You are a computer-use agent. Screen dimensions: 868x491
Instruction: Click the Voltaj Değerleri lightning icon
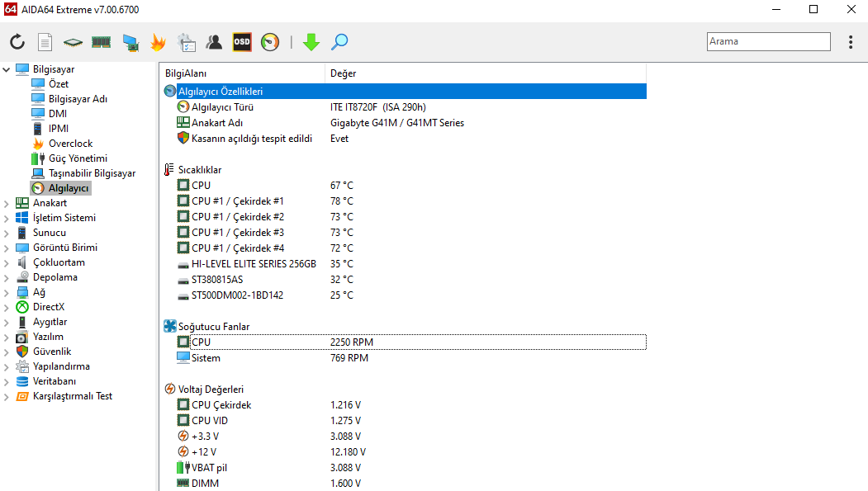coord(170,389)
